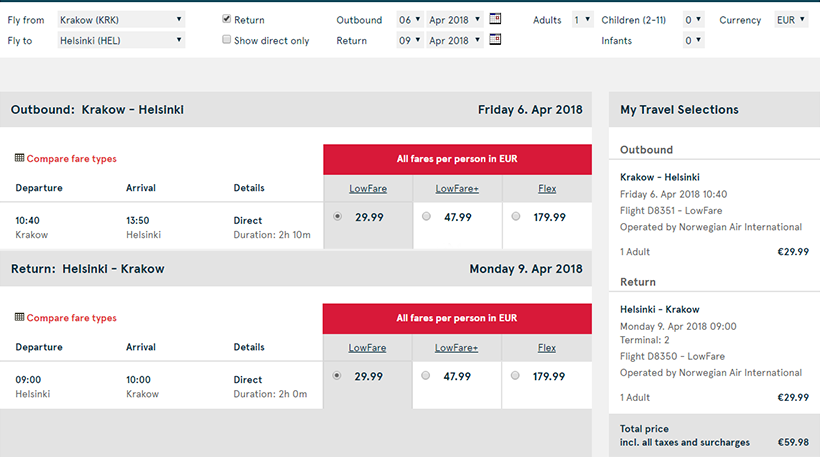The image size is (820, 457).
Task: Click the return LowFare+ column header
Action: [x=457, y=348]
